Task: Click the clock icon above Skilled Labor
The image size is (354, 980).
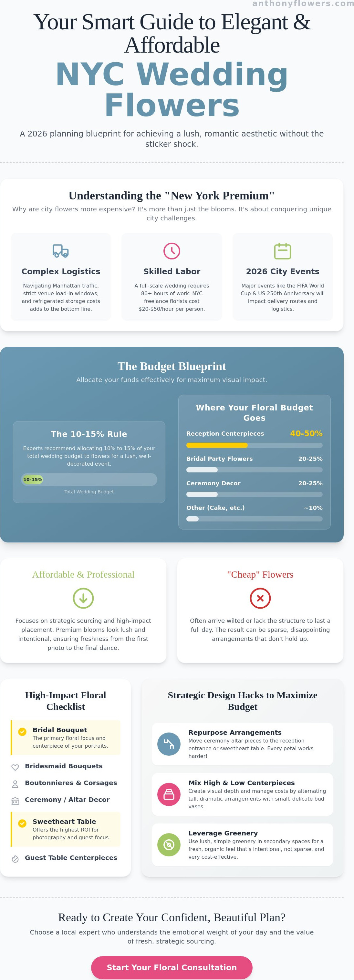Action: 172,251
